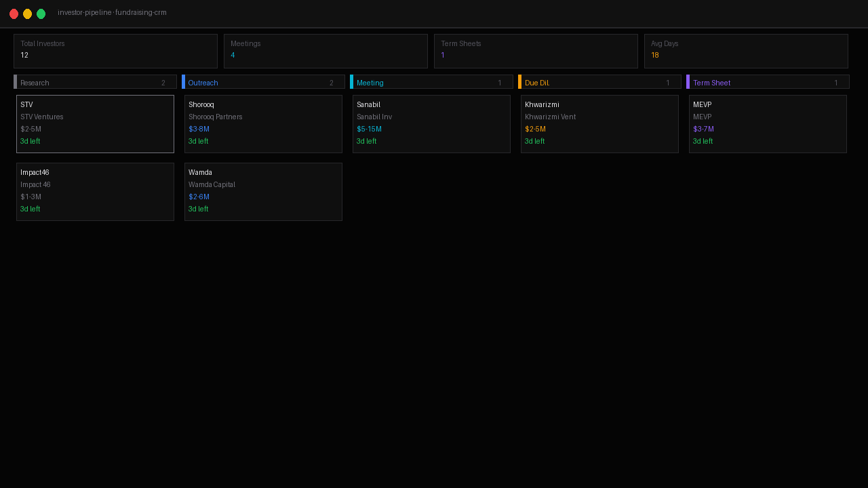
Task: Click the "$3-7M" amount on MEVP
Action: coord(703,129)
